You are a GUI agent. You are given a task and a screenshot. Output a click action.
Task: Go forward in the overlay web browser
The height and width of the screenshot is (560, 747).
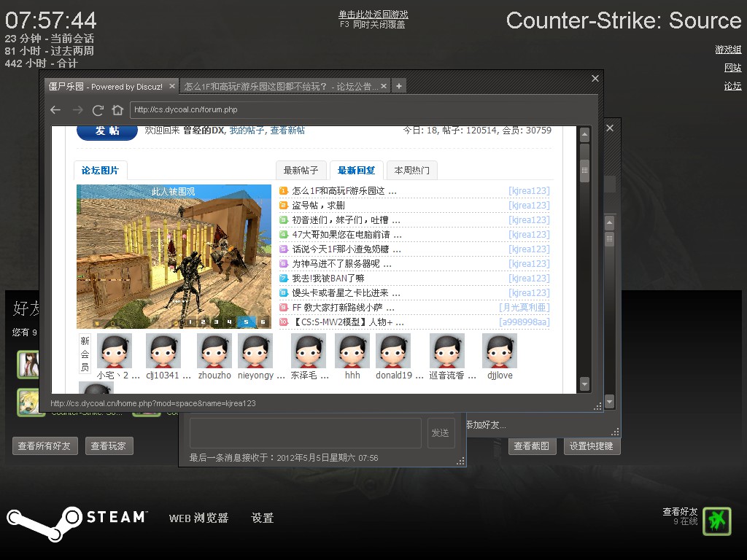coord(77,110)
